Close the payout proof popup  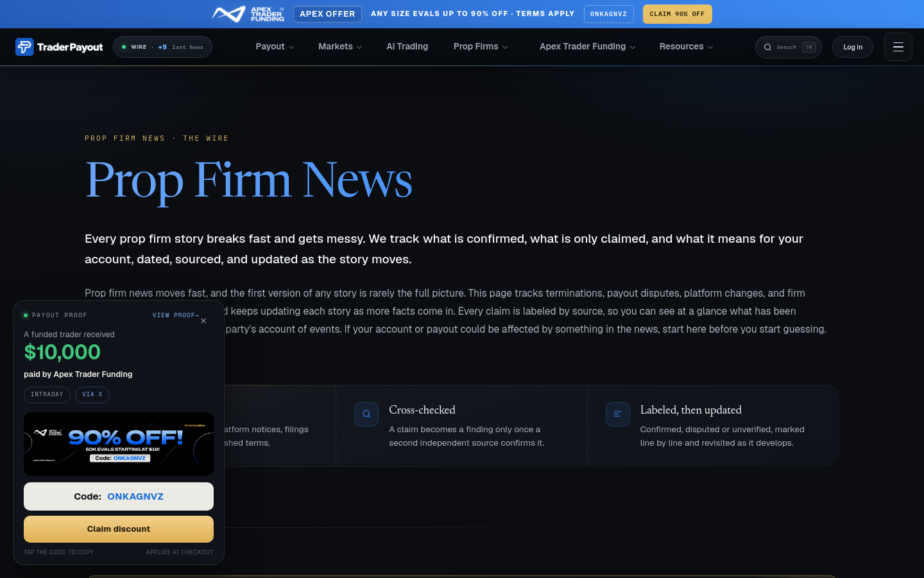[203, 321]
